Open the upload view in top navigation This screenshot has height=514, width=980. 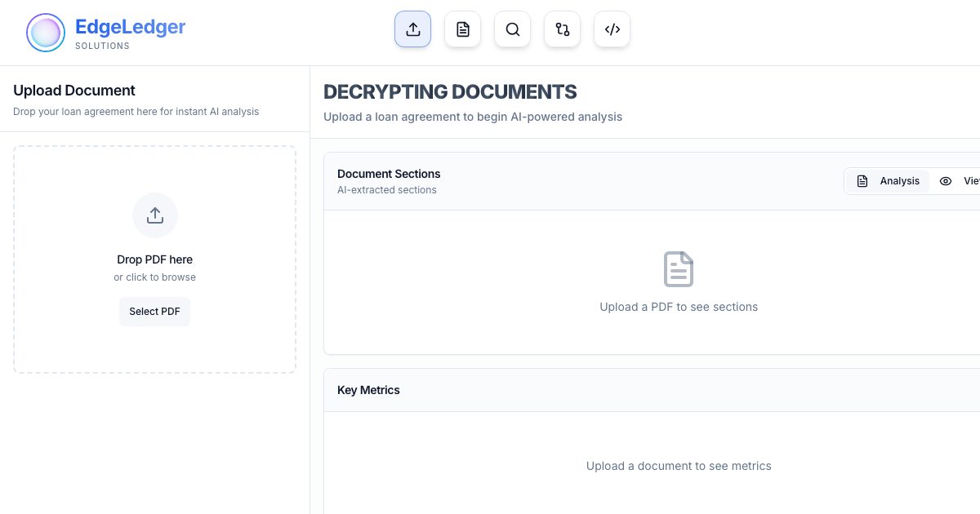[412, 29]
